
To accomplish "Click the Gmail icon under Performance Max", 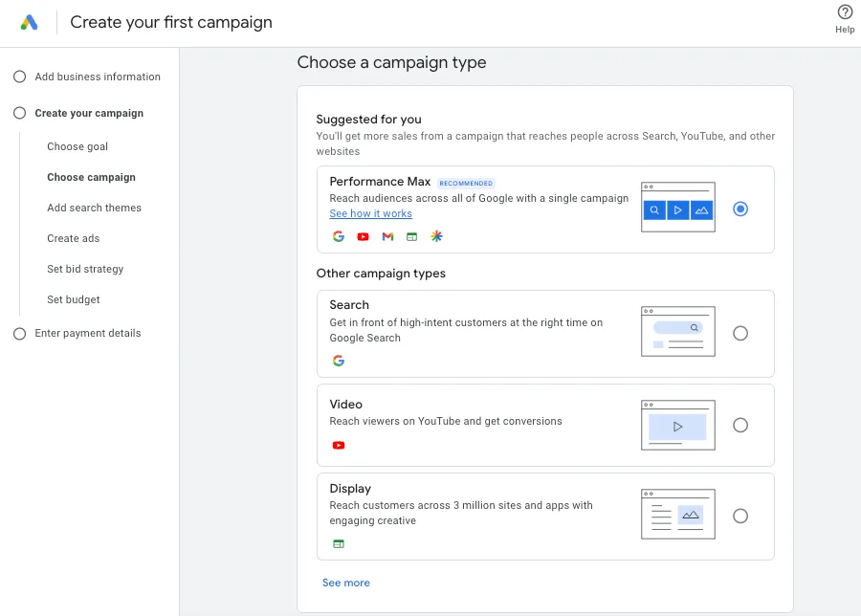I will (x=387, y=236).
